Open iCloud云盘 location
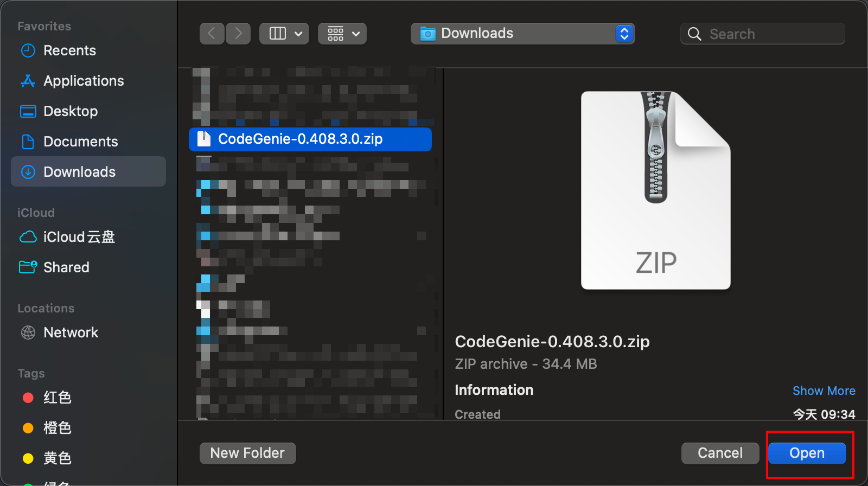 point(88,237)
